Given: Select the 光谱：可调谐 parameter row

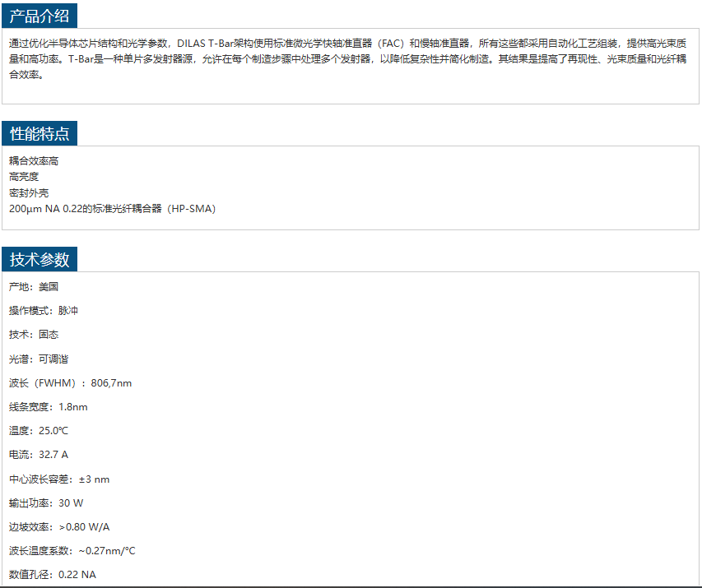Looking at the screenshot, I should [39, 359].
